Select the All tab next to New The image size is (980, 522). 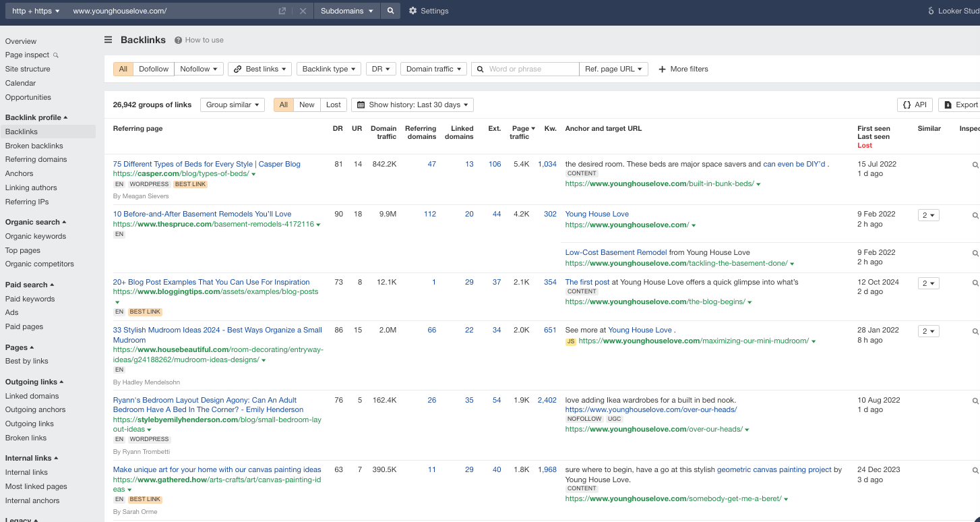coord(284,105)
